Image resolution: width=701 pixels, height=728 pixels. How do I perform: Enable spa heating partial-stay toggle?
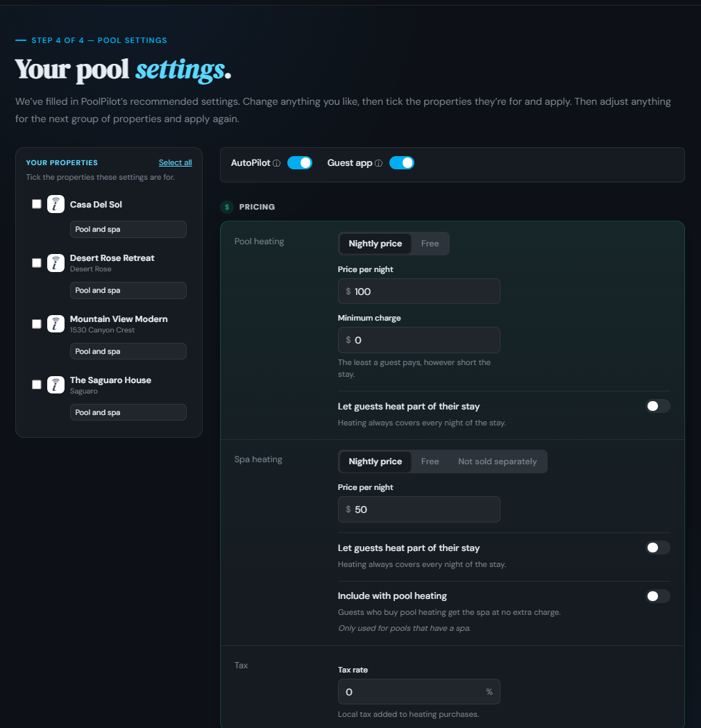658,548
